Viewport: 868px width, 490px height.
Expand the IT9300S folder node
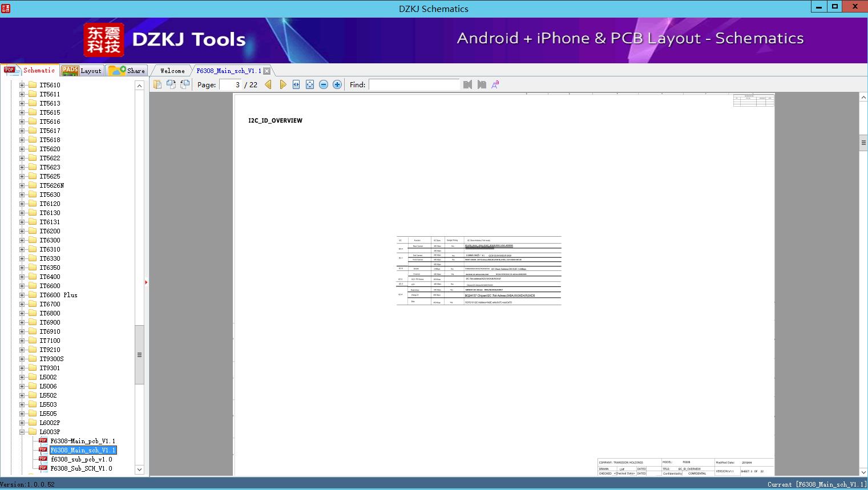(22, 359)
